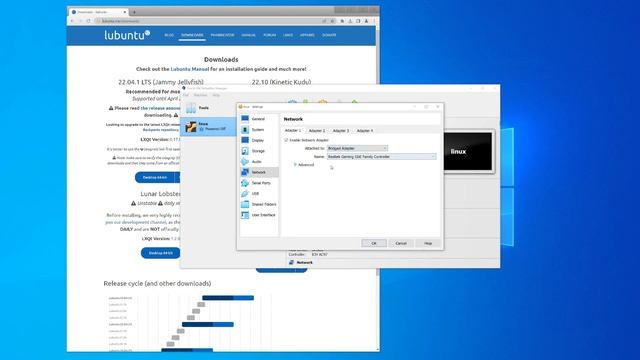Open System settings category icon
This screenshot has width=640, height=360.
(x=245, y=129)
